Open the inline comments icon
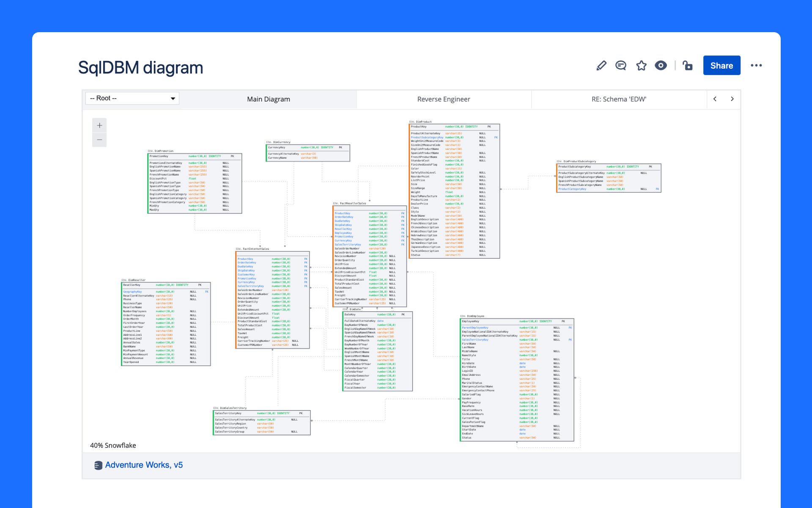This screenshot has width=812, height=508. tap(620, 66)
